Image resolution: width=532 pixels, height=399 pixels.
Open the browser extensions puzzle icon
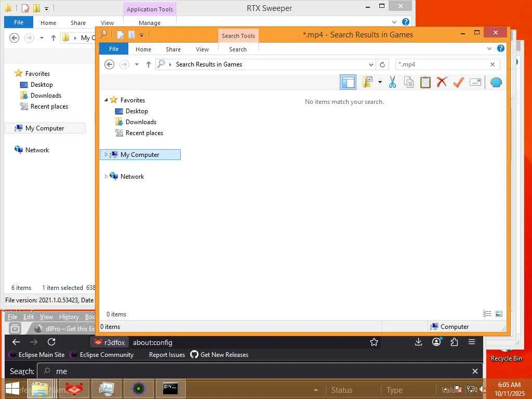pyautogui.click(x=454, y=342)
